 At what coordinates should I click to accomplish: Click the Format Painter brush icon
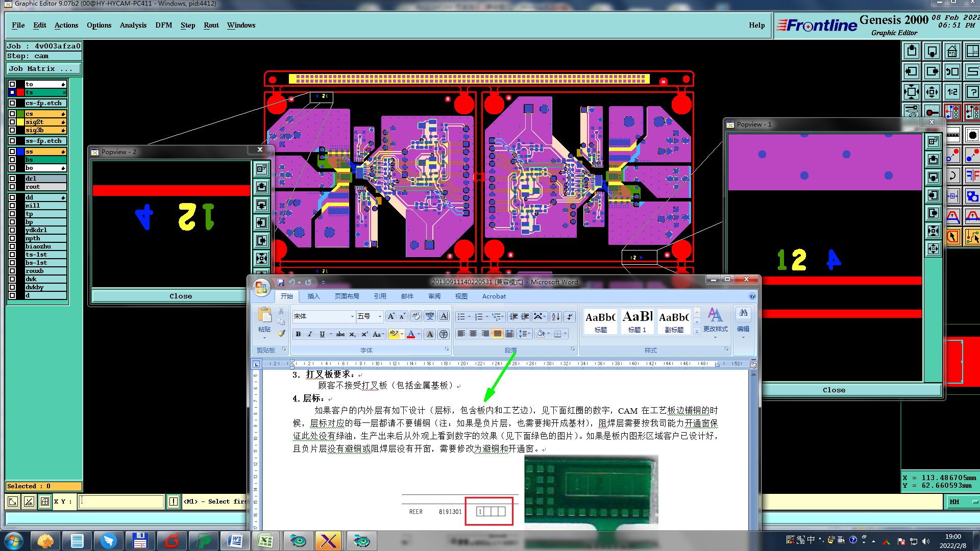281,334
